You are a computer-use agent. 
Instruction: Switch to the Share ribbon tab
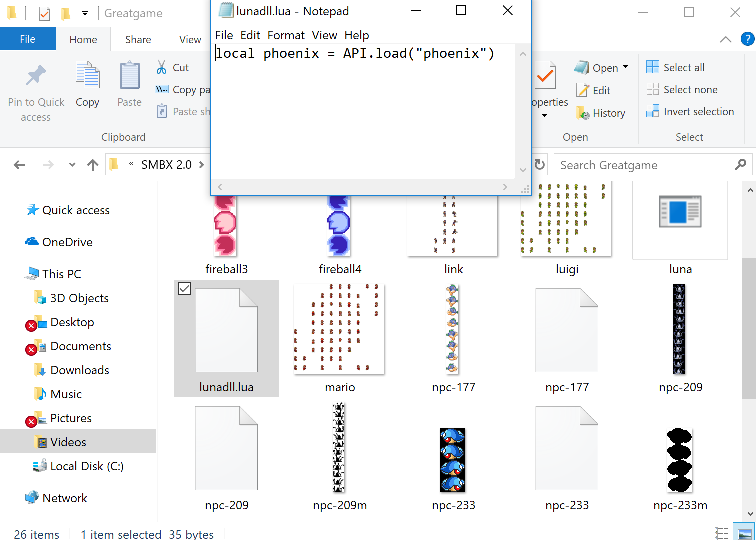click(138, 39)
